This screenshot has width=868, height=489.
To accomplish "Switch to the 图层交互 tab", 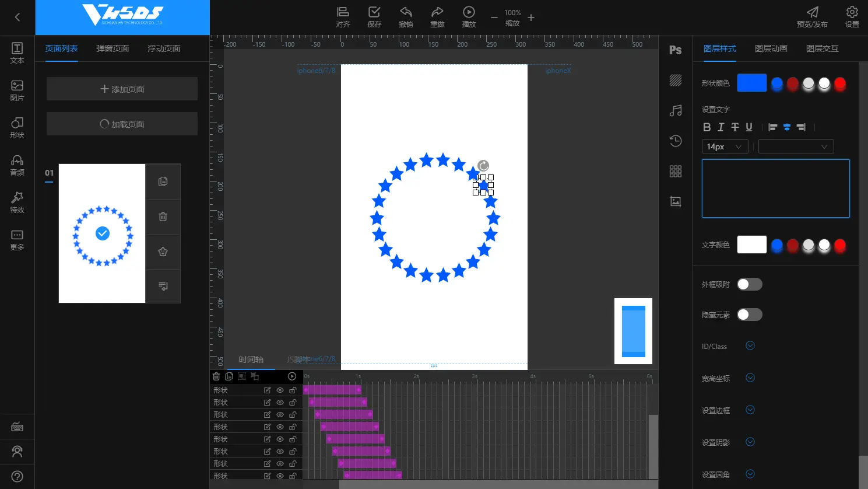I will 823,48.
